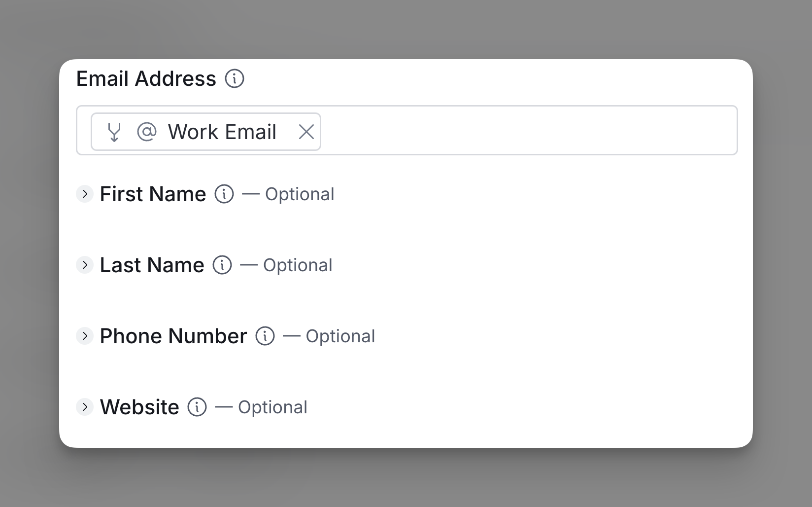
Task: Click the merge arrow icon in Work Email chip
Action: pyautogui.click(x=114, y=132)
